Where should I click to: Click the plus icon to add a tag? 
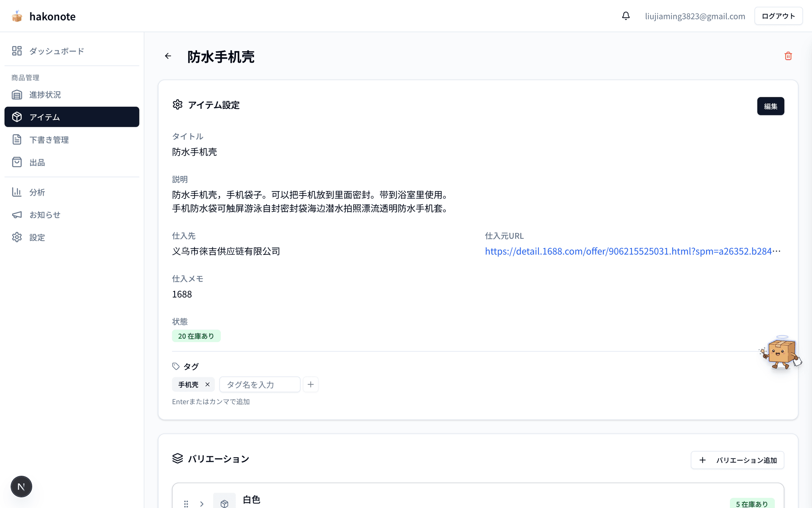point(310,384)
